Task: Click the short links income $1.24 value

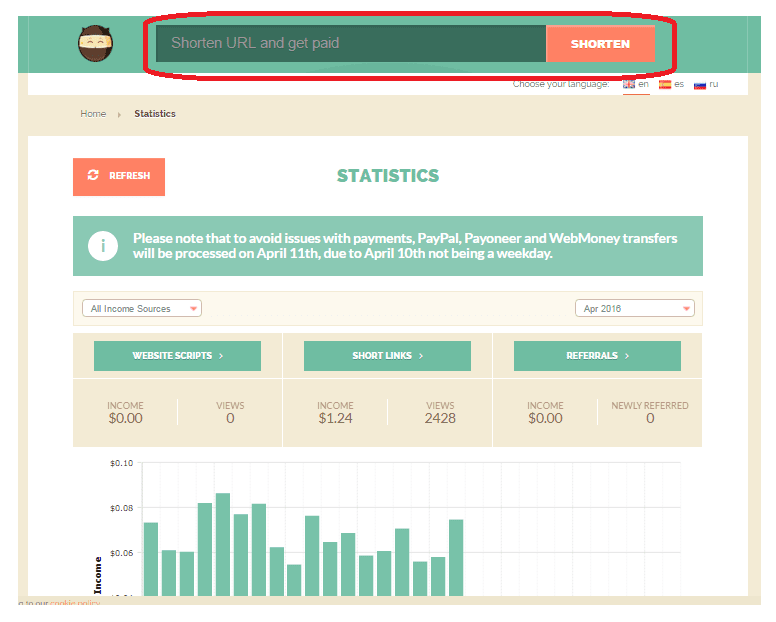Action: tap(335, 419)
